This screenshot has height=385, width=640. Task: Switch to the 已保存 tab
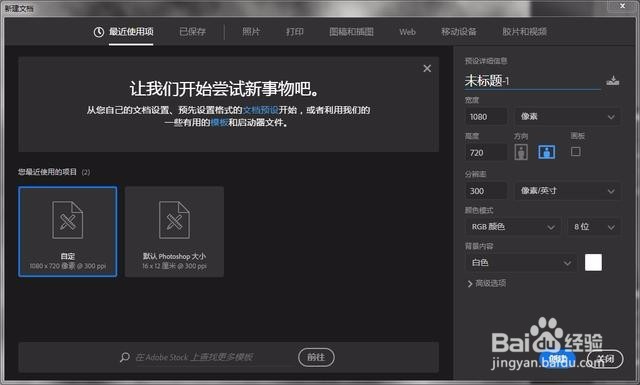[192, 32]
